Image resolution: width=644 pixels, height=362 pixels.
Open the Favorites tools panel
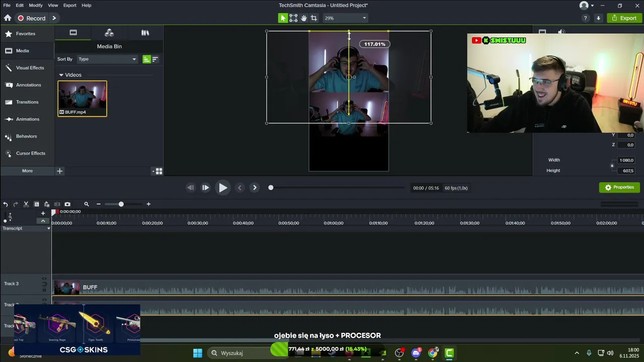(27, 34)
